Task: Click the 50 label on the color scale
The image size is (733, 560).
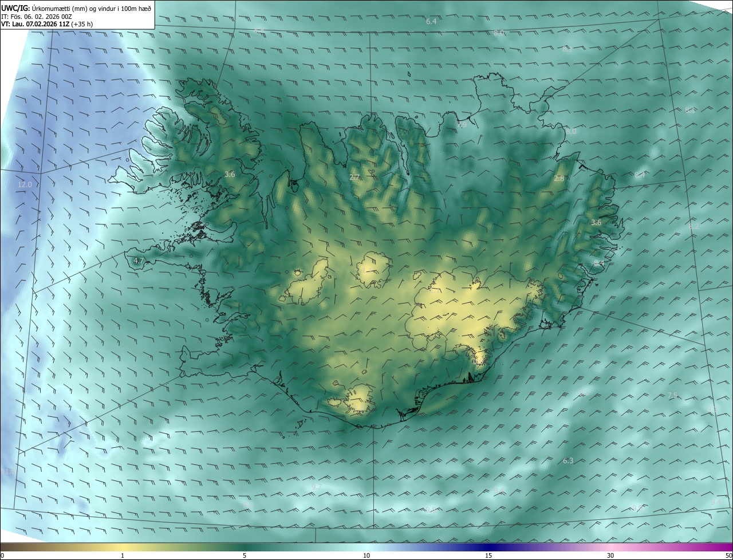Action: pos(728,556)
